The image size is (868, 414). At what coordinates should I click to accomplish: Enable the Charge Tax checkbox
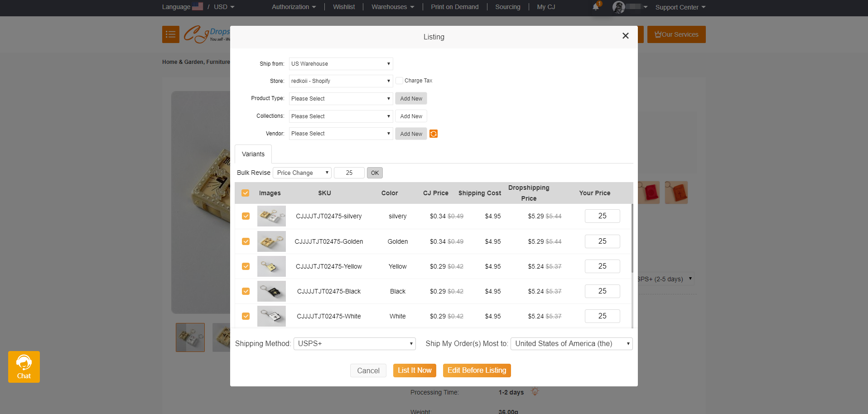tap(399, 81)
